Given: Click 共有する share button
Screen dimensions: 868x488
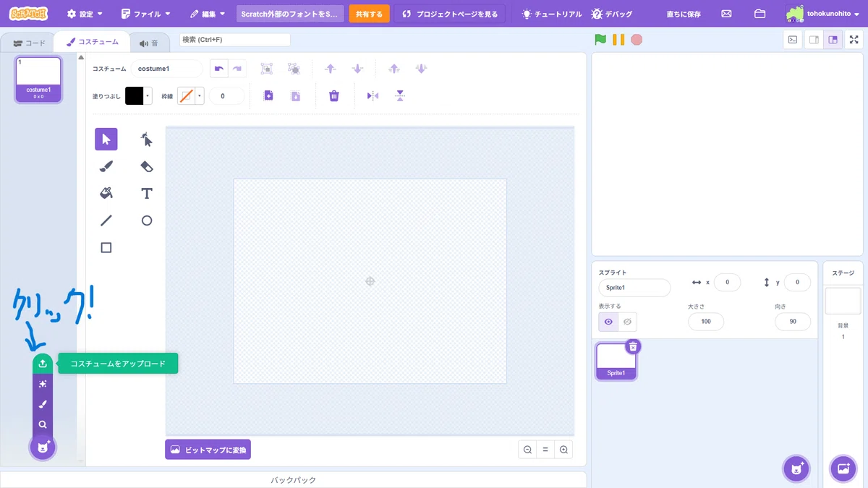Looking at the screenshot, I should (369, 14).
